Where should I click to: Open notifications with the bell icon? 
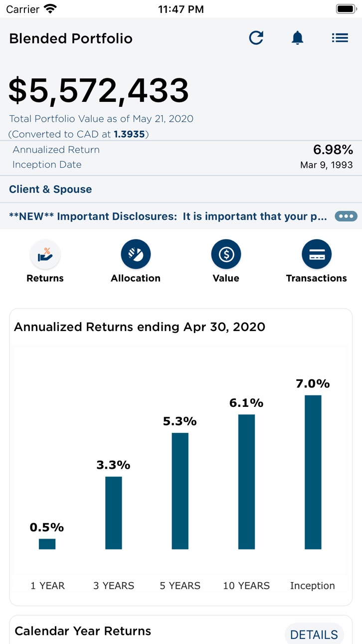(x=298, y=38)
